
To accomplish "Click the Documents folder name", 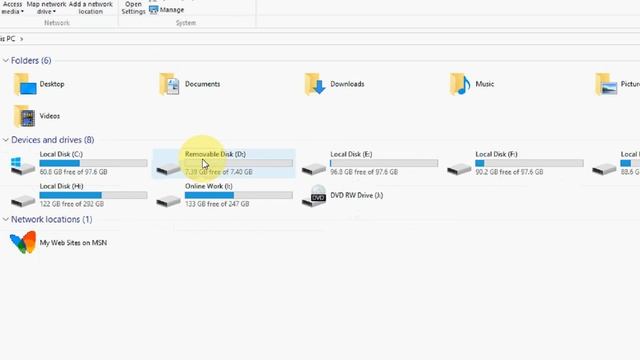I will pyautogui.click(x=202, y=84).
